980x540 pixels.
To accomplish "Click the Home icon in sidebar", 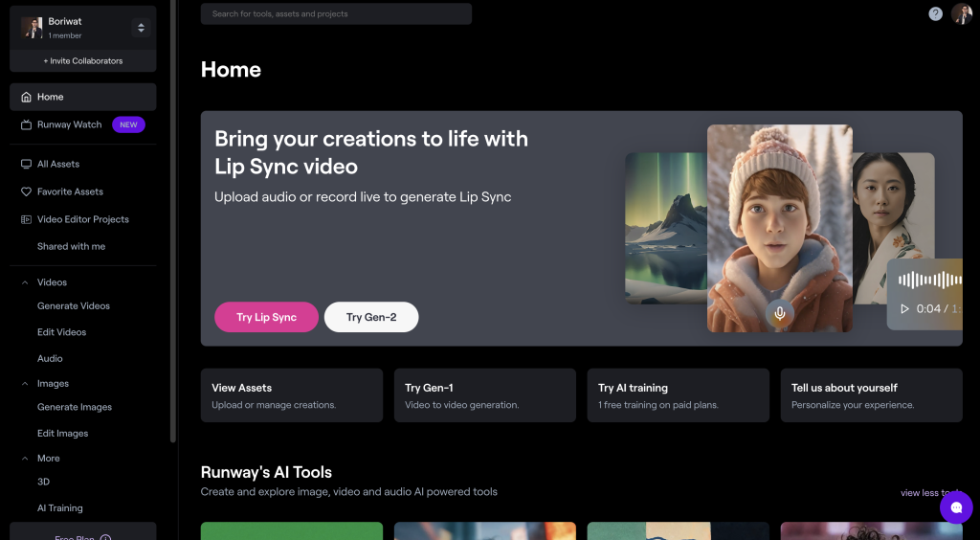I will point(27,97).
